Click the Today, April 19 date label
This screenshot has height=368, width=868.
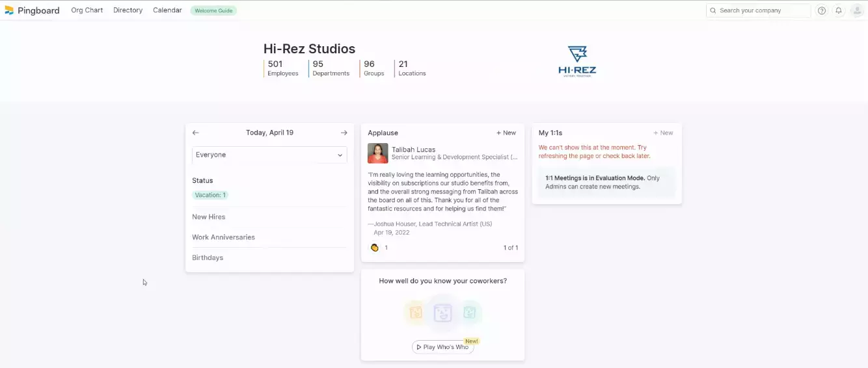[269, 133]
